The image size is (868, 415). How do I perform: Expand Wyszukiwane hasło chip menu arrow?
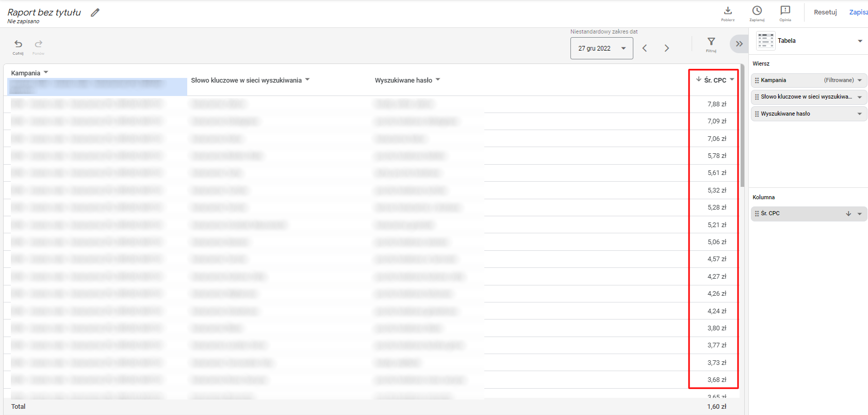860,114
